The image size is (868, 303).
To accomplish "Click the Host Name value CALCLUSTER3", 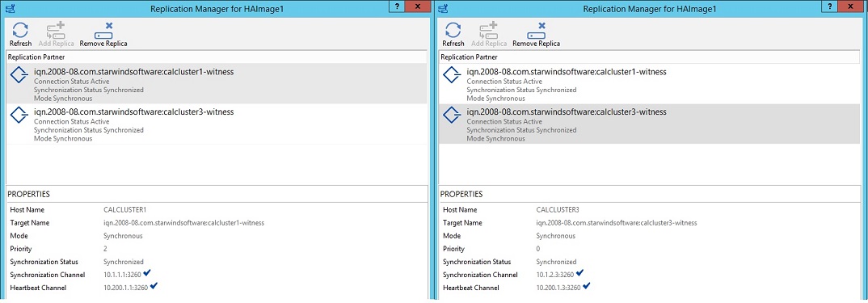I will click(557, 210).
